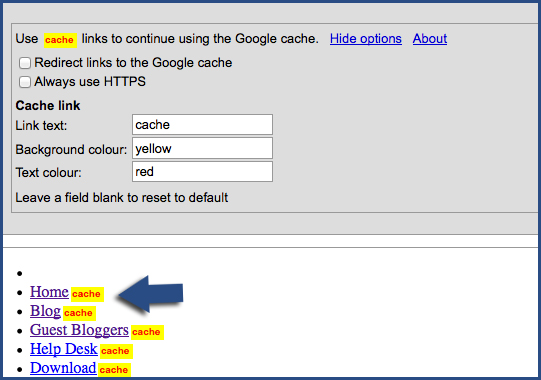Click the cache link beside Guest Bloggers

click(x=146, y=332)
